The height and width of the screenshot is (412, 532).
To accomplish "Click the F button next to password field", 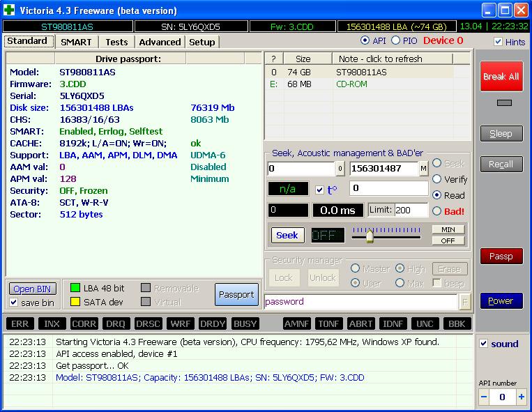I will point(465,301).
